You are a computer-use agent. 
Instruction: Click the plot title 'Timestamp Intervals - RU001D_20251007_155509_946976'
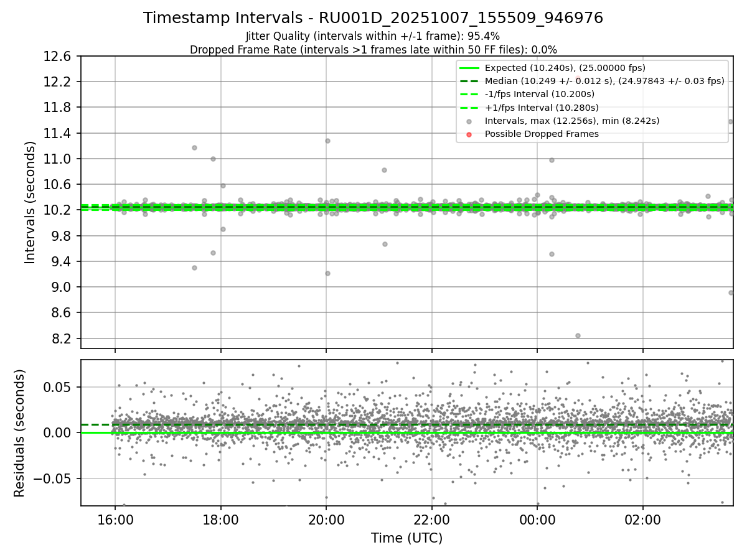[x=373, y=18]
